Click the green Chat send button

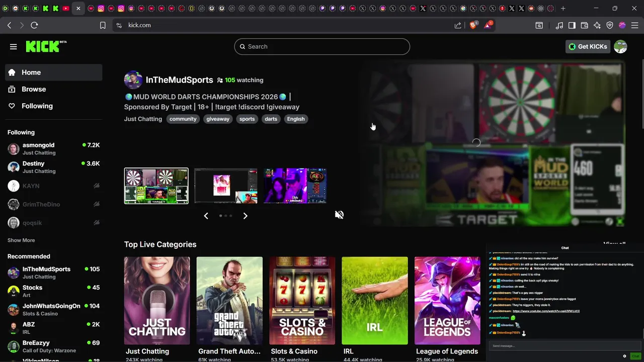click(635, 356)
